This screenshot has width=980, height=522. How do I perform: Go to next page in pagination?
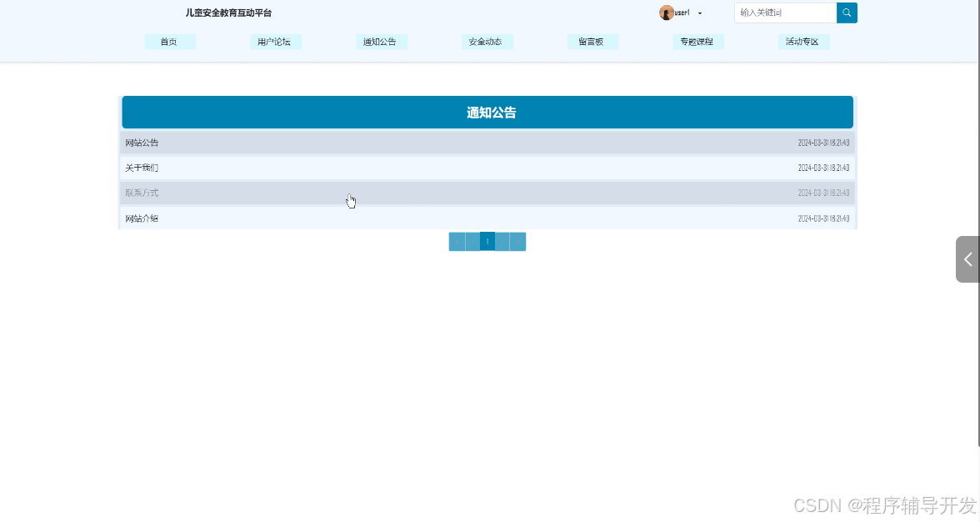pos(502,241)
